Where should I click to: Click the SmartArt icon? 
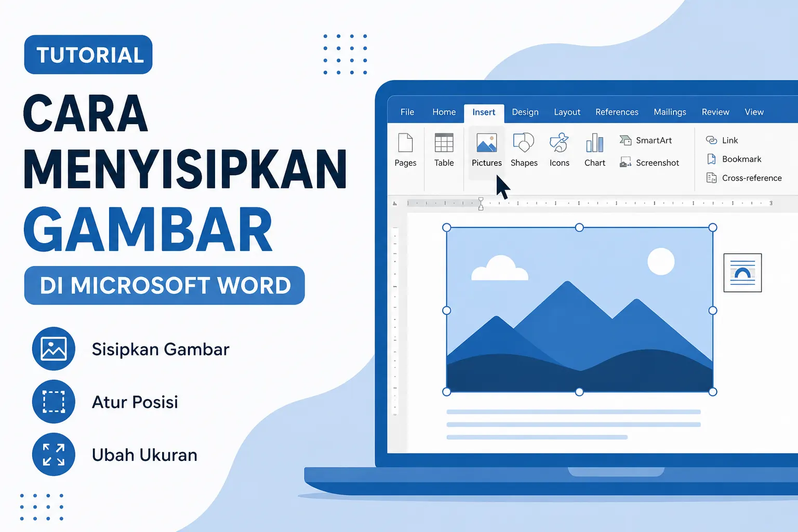[626, 140]
